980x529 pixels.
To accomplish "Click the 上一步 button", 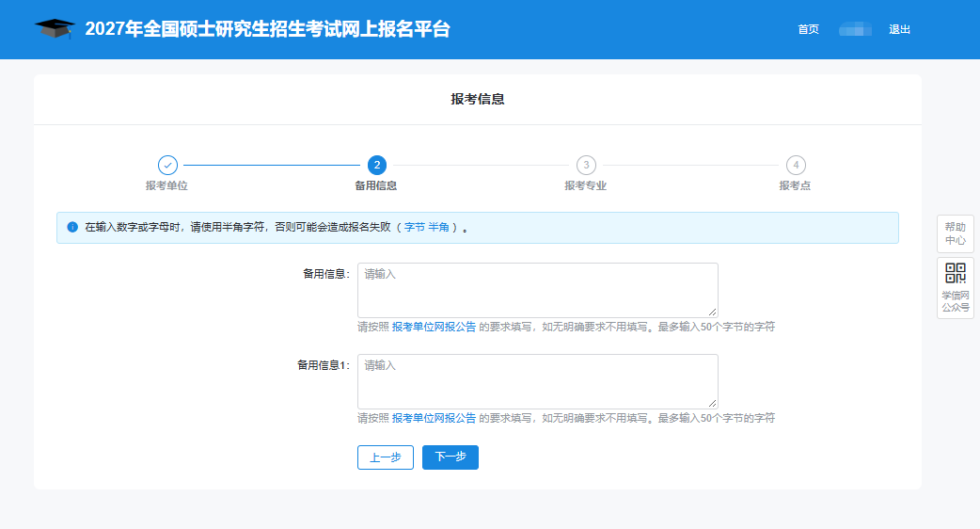I will coord(386,457).
